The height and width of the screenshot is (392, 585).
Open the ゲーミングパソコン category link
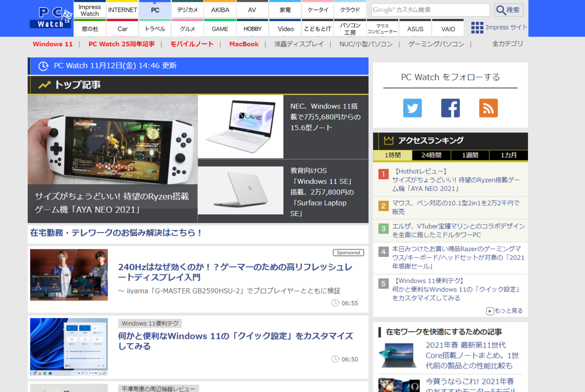click(x=436, y=44)
